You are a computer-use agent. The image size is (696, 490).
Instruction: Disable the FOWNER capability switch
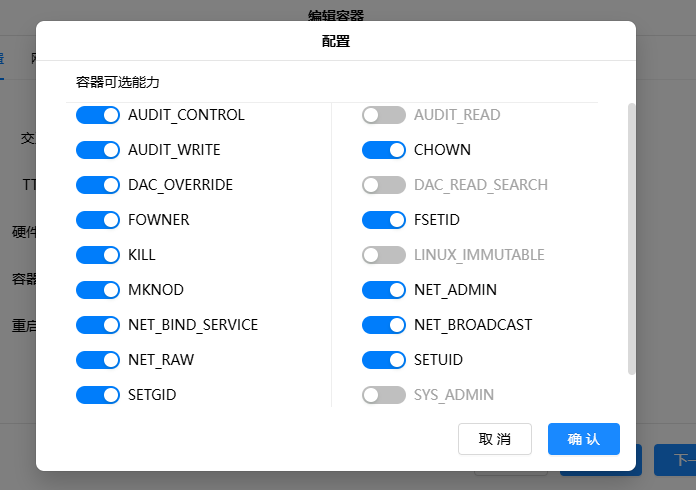[x=98, y=220]
